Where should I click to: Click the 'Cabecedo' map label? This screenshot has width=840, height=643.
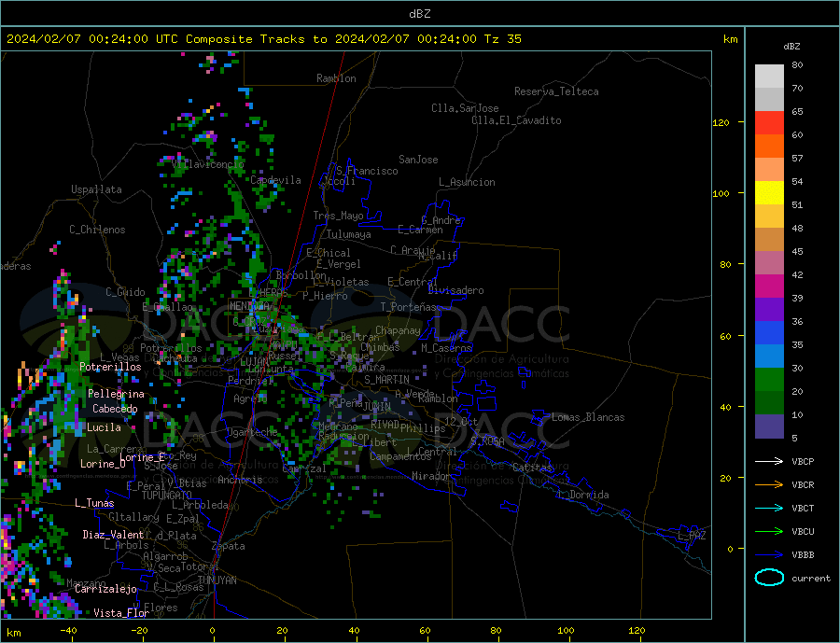tap(115, 409)
